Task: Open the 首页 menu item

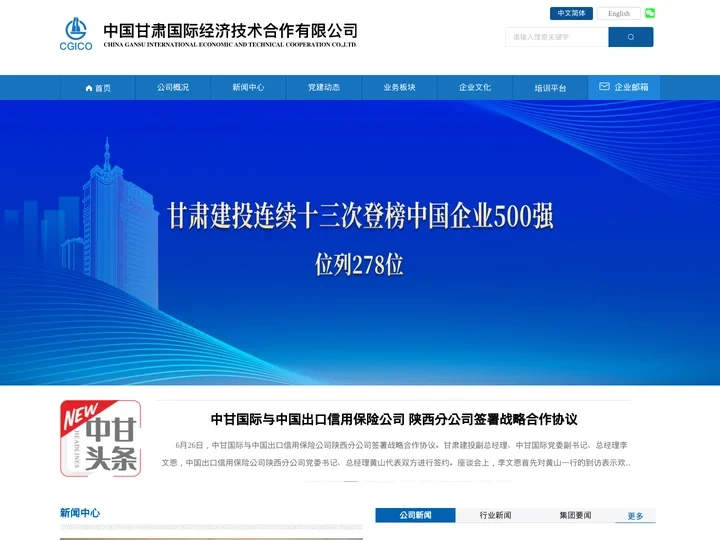Action: tap(98, 88)
